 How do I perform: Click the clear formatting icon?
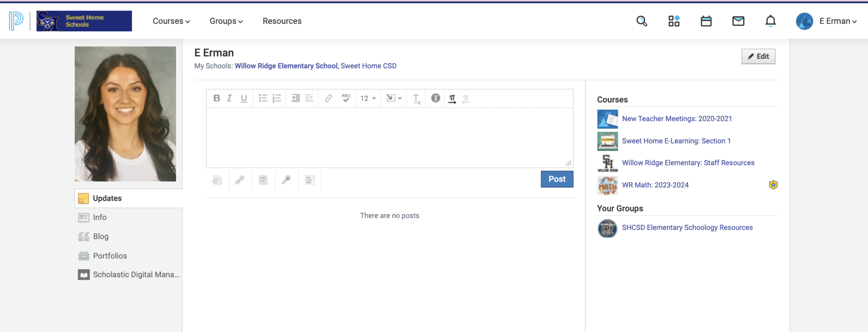pos(417,99)
